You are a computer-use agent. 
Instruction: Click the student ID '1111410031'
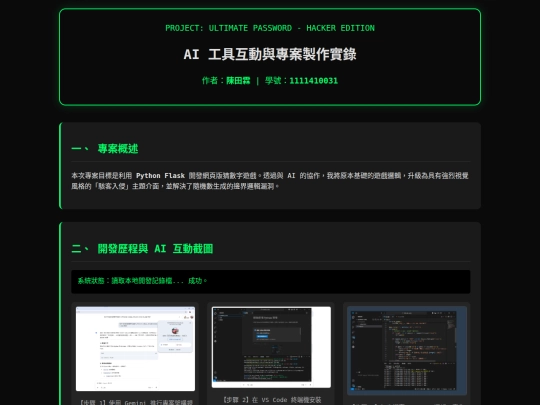click(314, 81)
